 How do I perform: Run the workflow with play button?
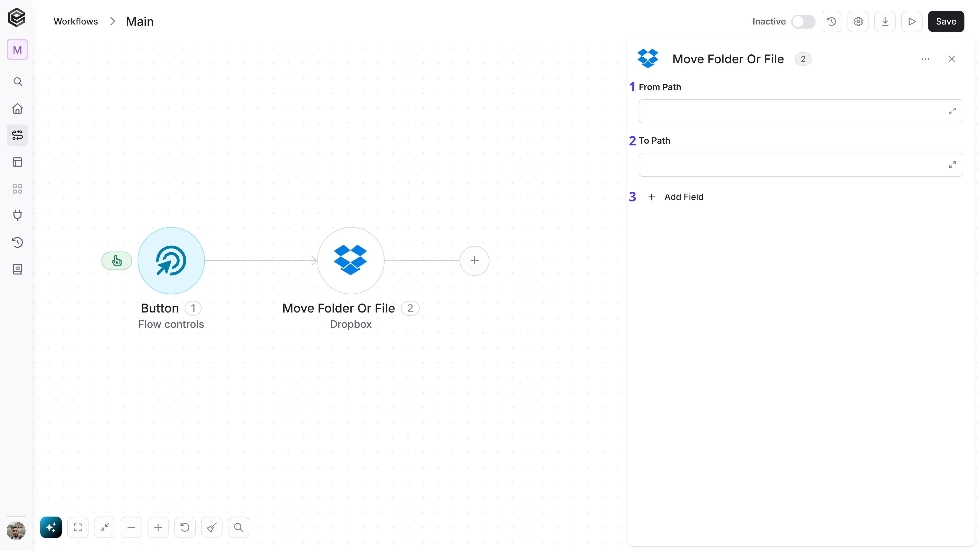click(912, 22)
